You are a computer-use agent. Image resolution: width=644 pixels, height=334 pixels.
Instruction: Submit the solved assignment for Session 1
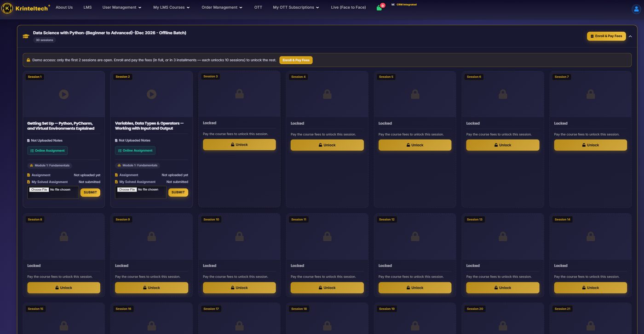tap(90, 192)
